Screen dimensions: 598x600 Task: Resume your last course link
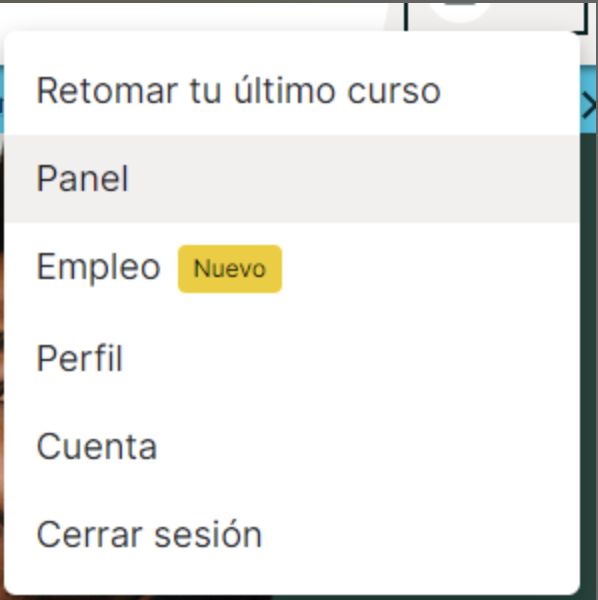click(x=239, y=91)
